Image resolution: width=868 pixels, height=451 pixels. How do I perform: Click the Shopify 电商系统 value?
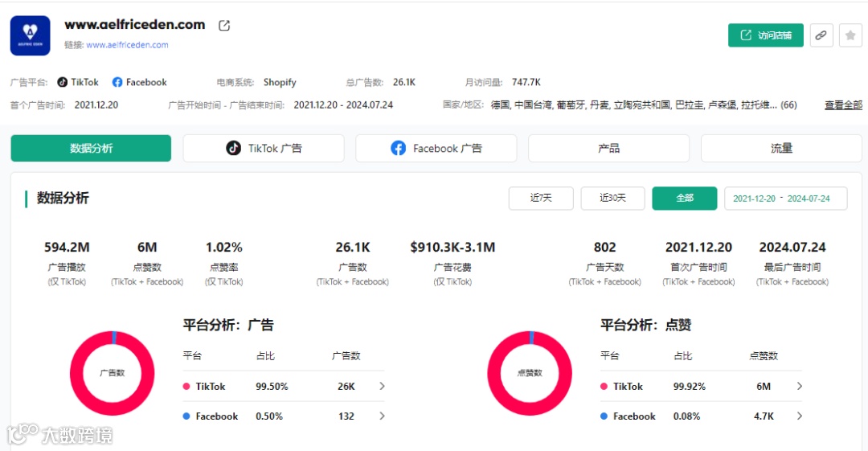(x=280, y=82)
